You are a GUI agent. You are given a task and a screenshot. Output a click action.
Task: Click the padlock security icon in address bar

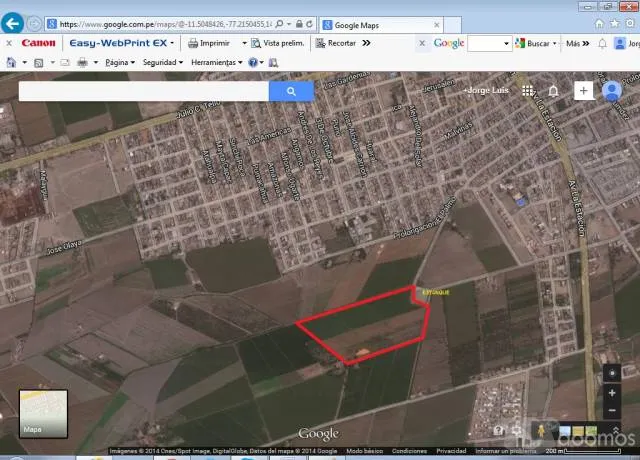(299, 24)
